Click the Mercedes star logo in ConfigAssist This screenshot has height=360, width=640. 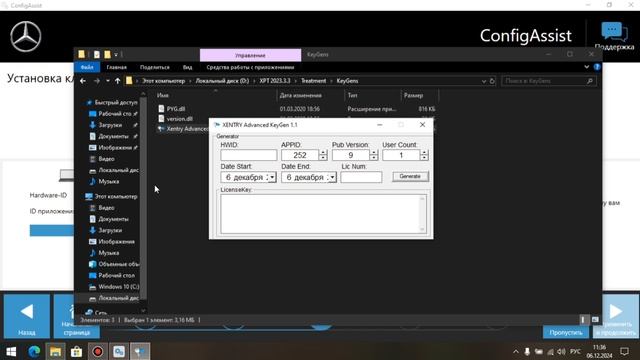26,37
